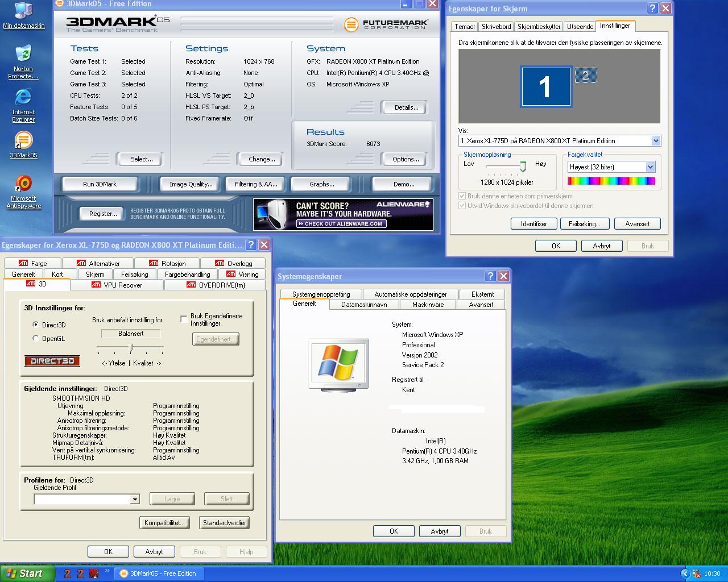Toggle Utvid Windows-skrivebordet til denne skjermen
The image size is (728, 582).
click(462, 206)
